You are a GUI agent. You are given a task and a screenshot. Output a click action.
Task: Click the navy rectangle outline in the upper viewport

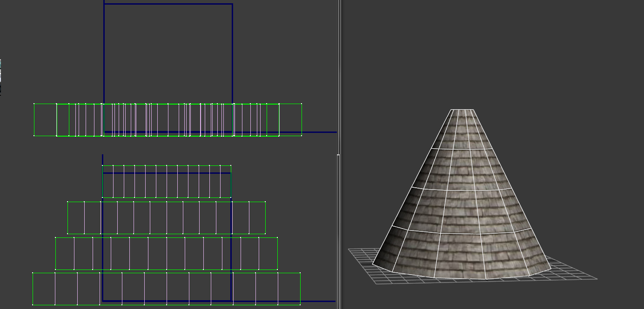coord(168,4)
